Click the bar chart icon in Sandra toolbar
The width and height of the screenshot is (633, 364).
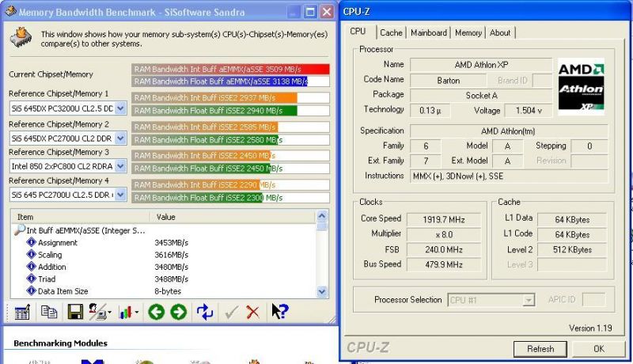(126, 312)
